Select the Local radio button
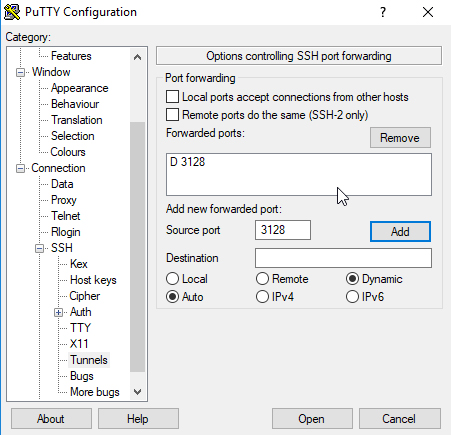The image size is (451, 435). point(172,279)
